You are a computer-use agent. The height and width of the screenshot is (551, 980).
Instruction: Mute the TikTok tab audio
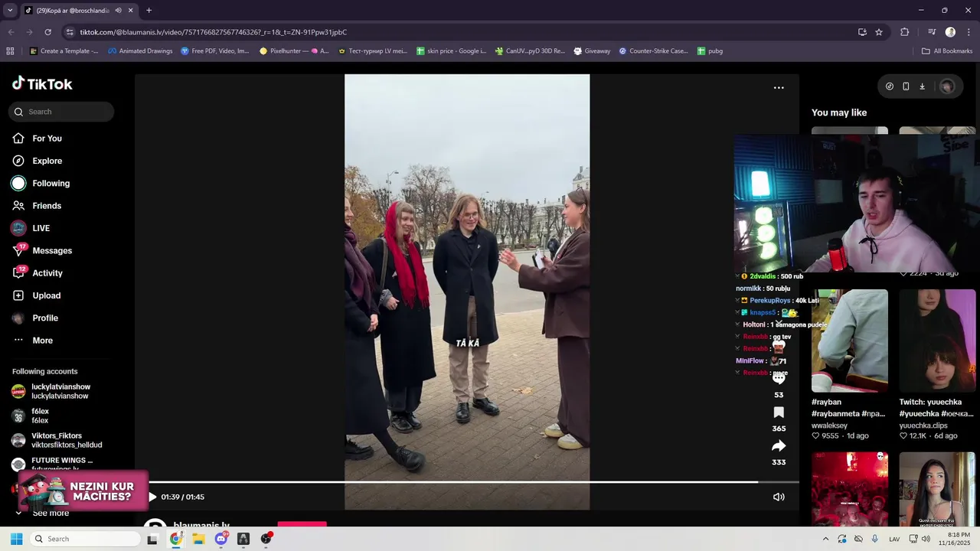point(118,11)
